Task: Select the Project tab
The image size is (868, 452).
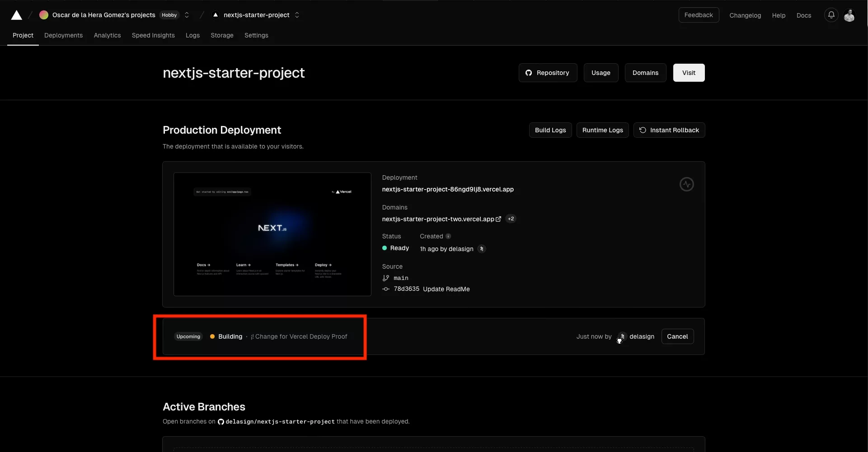Action: (23, 35)
